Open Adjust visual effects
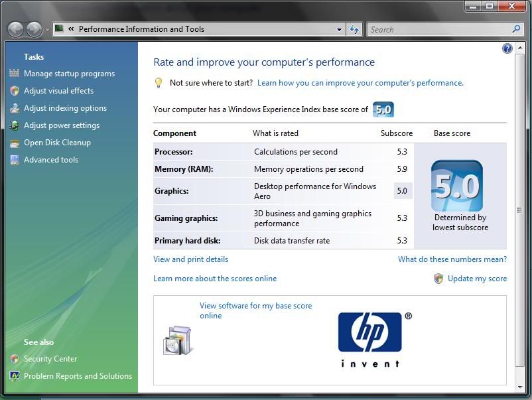This screenshot has width=532, height=400. (58, 91)
